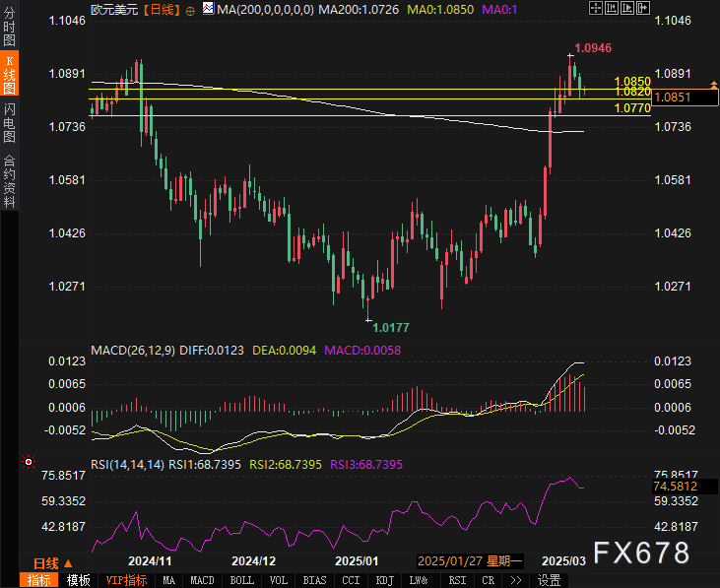This screenshot has height=588, width=720.
Task: Click the red target icon left of RSI header
Action: (29, 462)
